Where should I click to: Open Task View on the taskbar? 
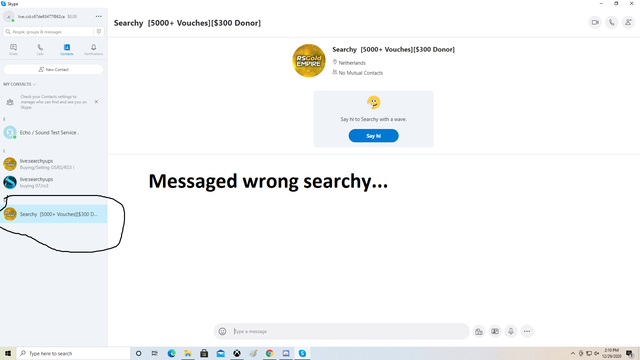pos(155,353)
